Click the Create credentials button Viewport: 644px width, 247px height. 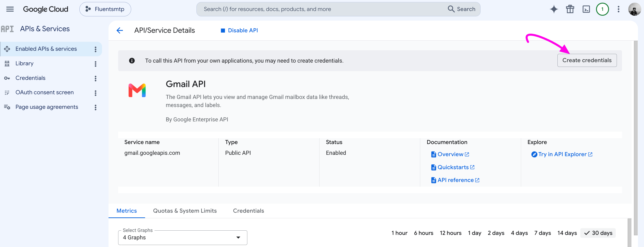[587, 60]
